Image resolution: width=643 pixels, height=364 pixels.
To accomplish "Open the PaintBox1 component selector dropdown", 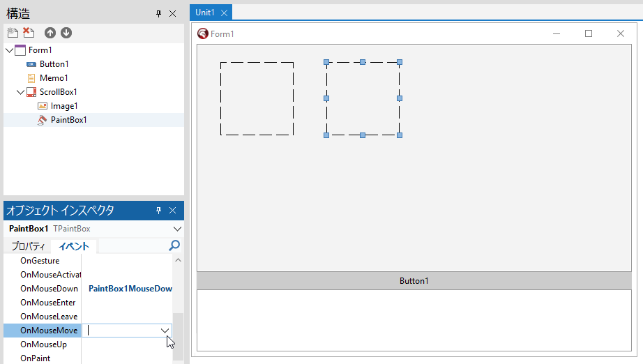I will point(177,229).
